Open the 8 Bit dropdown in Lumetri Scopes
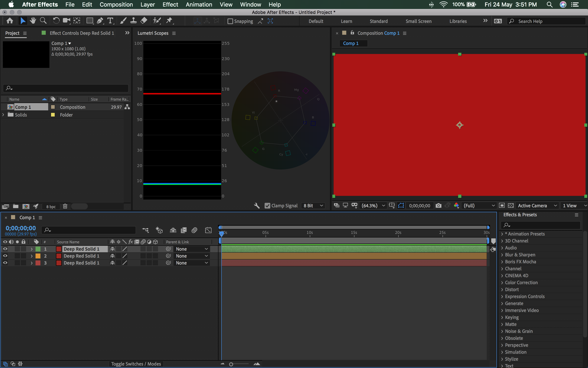Viewport: 588px width, 368px height. [x=313, y=206]
